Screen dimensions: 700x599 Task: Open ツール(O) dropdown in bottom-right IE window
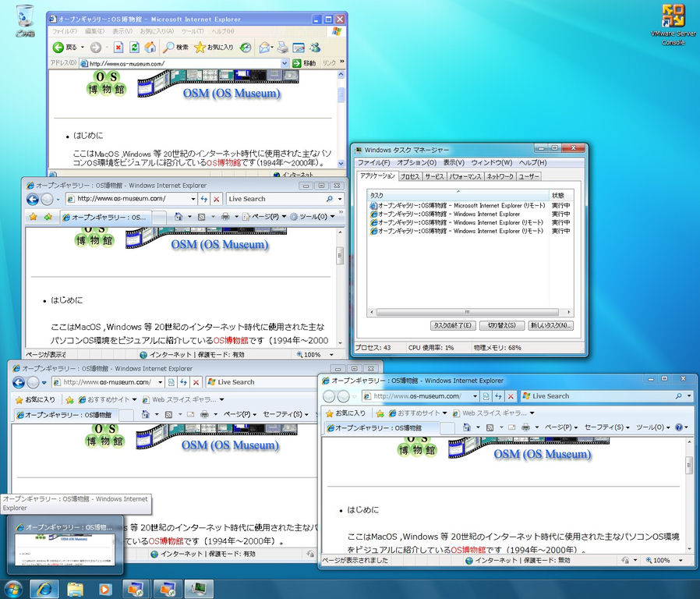coord(653,427)
